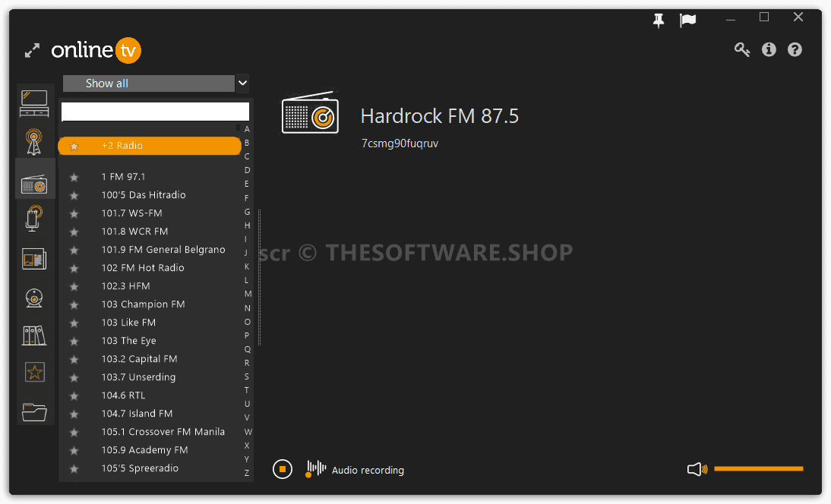This screenshot has width=831, height=504.
Task: Click the radio icon beside station title
Action: 310,112
